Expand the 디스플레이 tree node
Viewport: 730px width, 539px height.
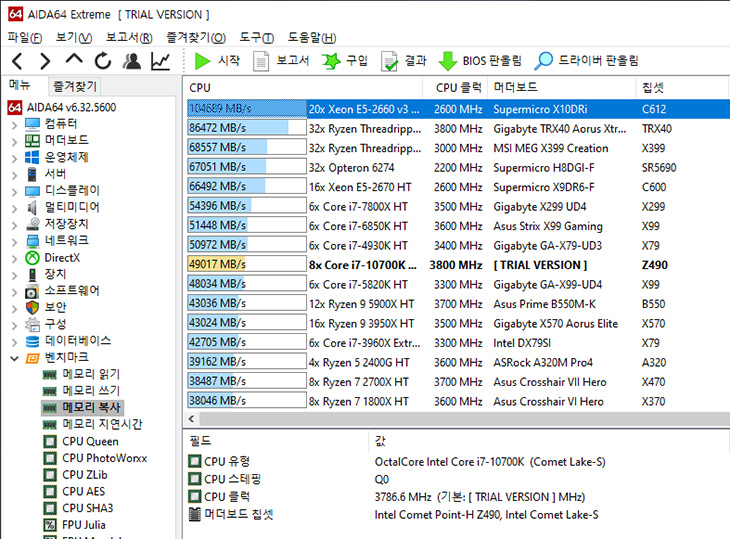14,192
